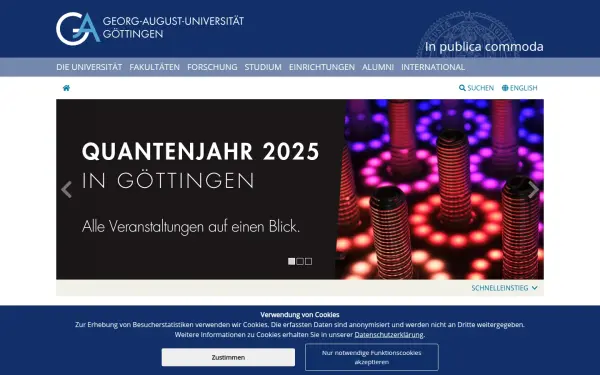Click 'In publica commoda' motto text
This screenshot has width=600, height=375.
tap(484, 47)
